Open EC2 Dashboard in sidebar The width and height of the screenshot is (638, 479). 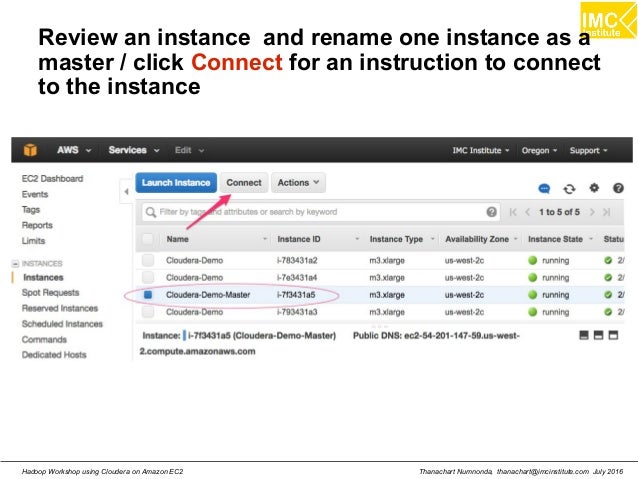click(x=52, y=179)
